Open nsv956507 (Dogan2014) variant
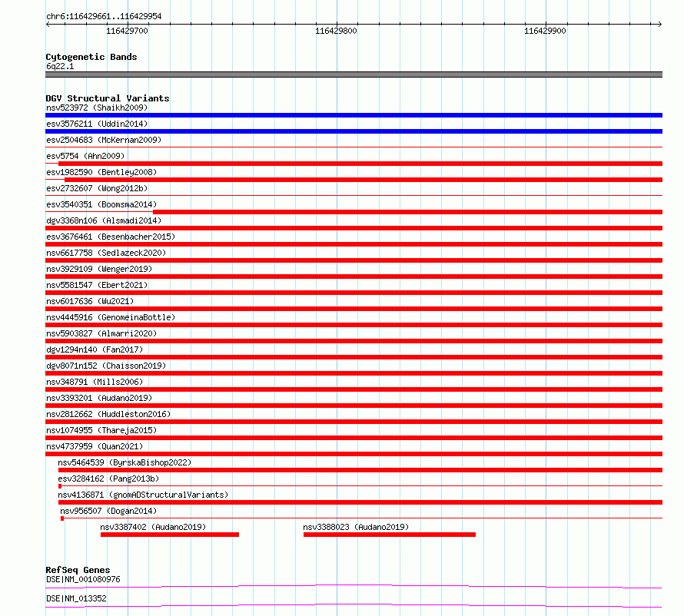This screenshot has width=684, height=616. pyautogui.click(x=108, y=511)
